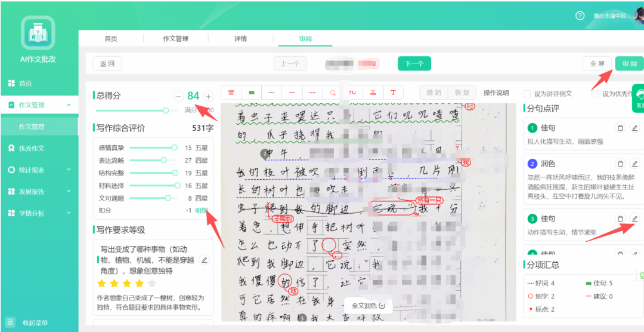Viewport: 644px width, 332px height.
Task: Select the red dotted line tool
Action: click(312, 93)
